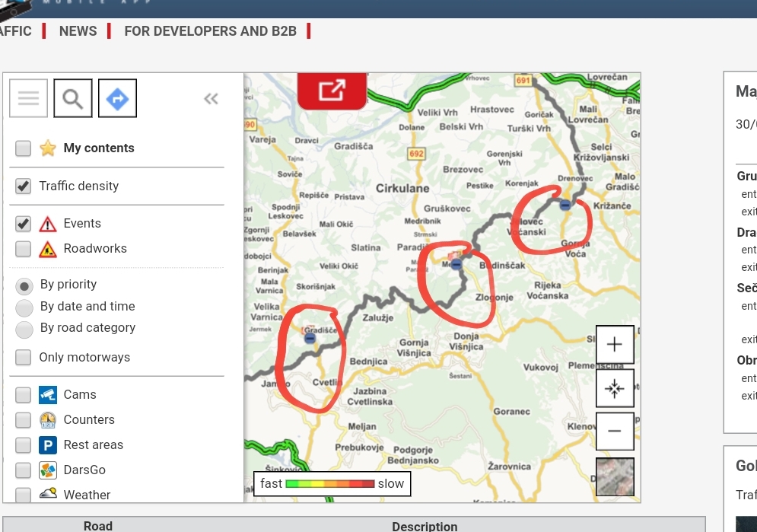This screenshot has width=757, height=532.
Task: Click road closure marker near Gradišče
Action: pyautogui.click(x=310, y=338)
